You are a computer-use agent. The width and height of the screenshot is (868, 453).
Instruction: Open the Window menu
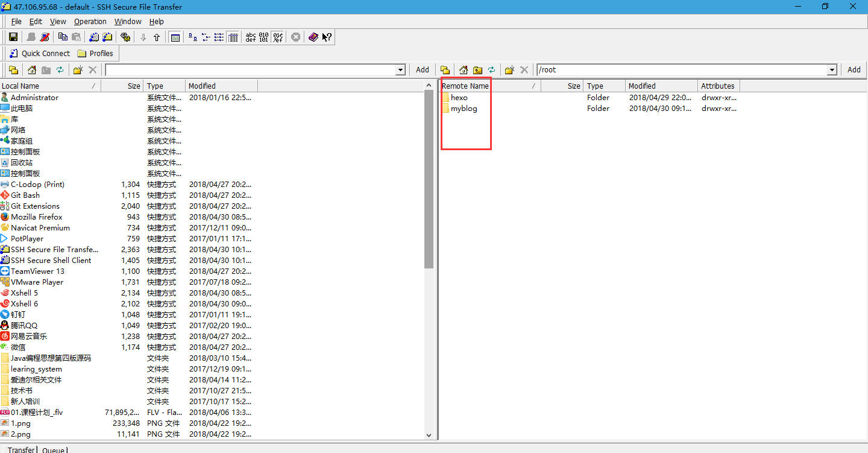coord(128,22)
